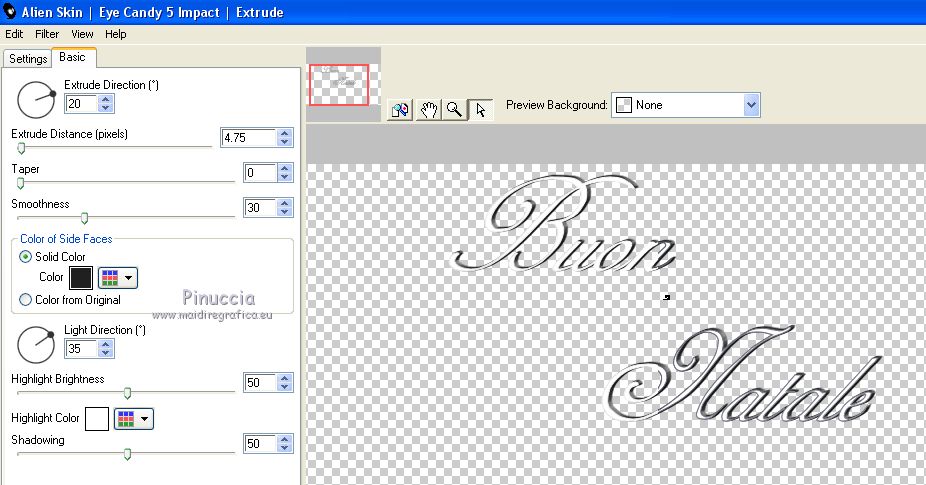Click the Light Direction value field
The image size is (926, 485).
[81, 348]
